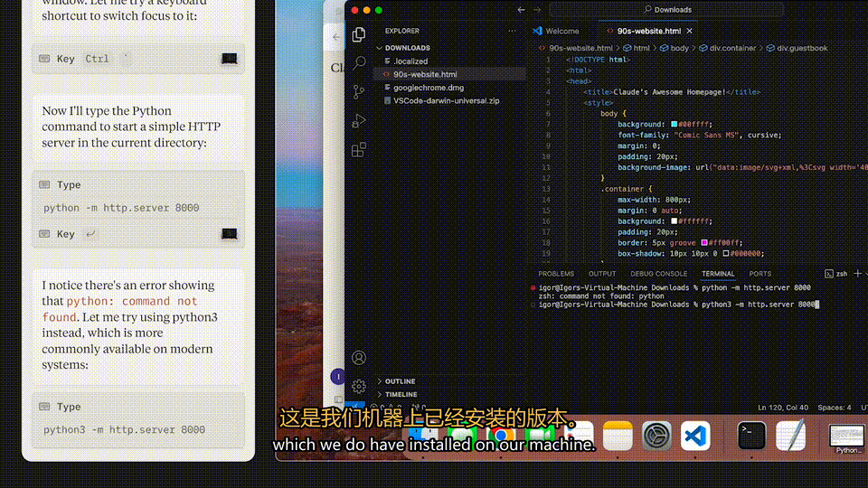
Task: Open the Explorer view in activity bar
Action: pyautogui.click(x=359, y=34)
